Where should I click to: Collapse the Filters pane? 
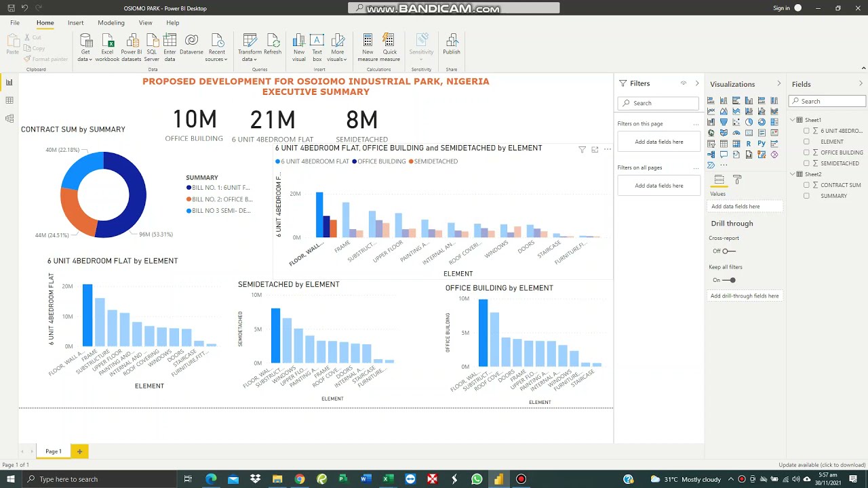(x=697, y=83)
